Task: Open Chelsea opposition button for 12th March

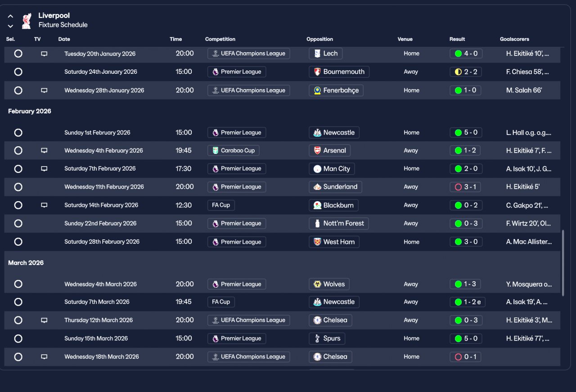Action: [x=330, y=320]
